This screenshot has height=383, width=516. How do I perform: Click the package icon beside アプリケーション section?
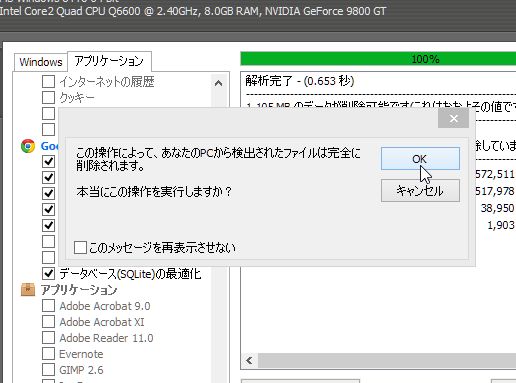[x=28, y=290]
